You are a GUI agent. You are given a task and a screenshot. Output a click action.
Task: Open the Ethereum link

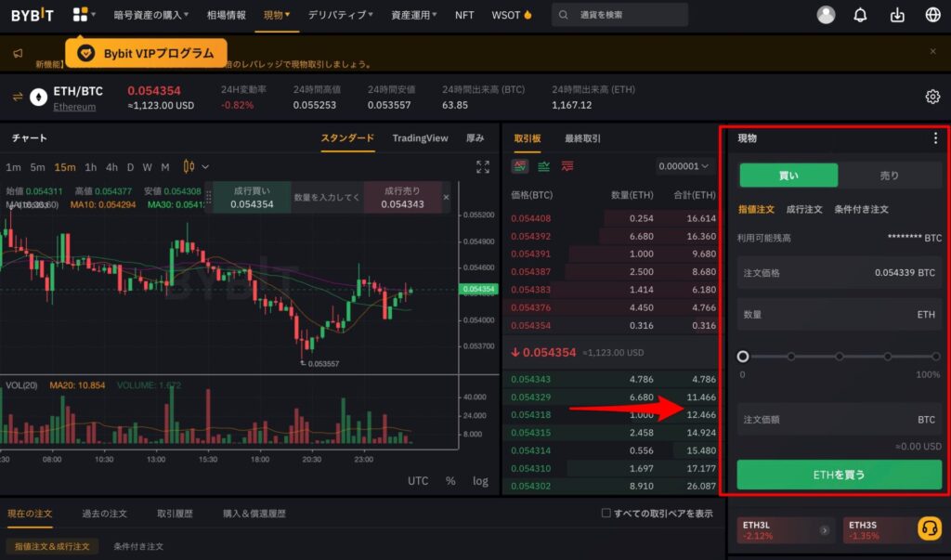pos(74,107)
